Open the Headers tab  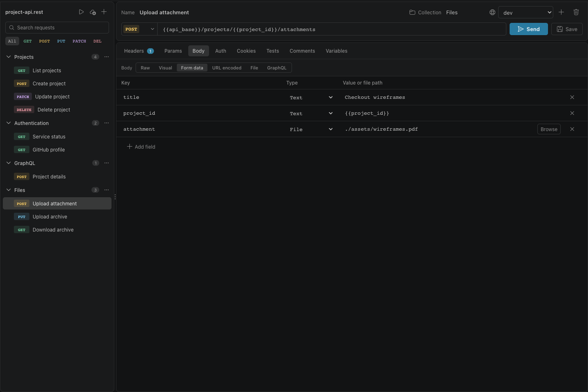(139, 51)
